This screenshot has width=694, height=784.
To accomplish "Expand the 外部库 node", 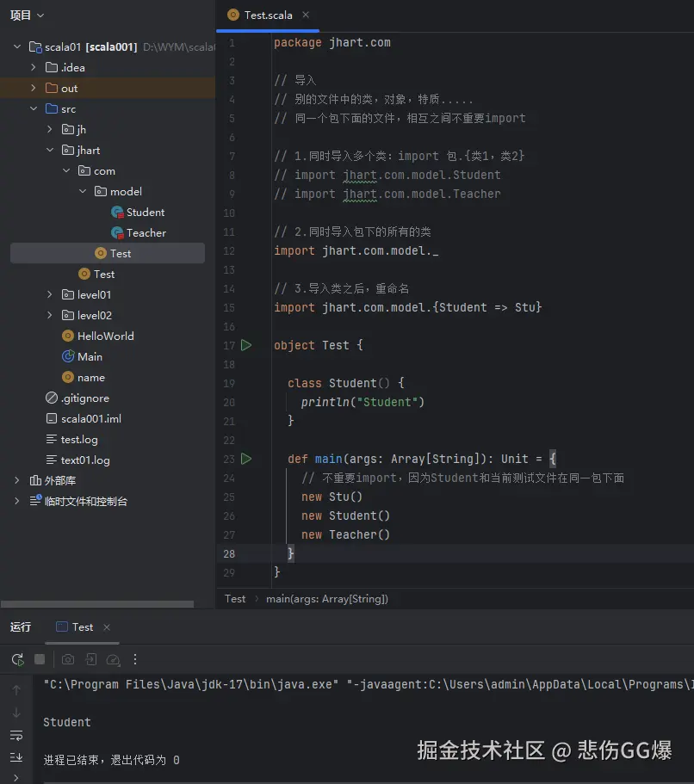I will click(17, 480).
